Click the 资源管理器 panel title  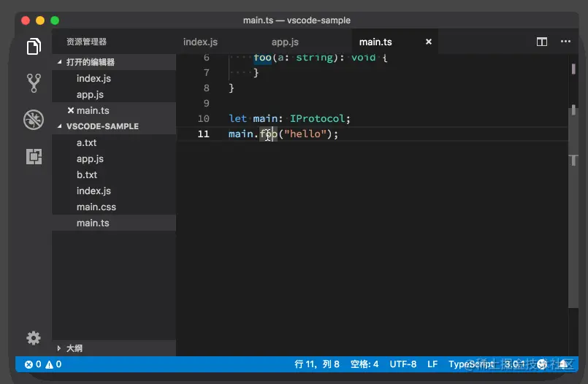click(87, 42)
